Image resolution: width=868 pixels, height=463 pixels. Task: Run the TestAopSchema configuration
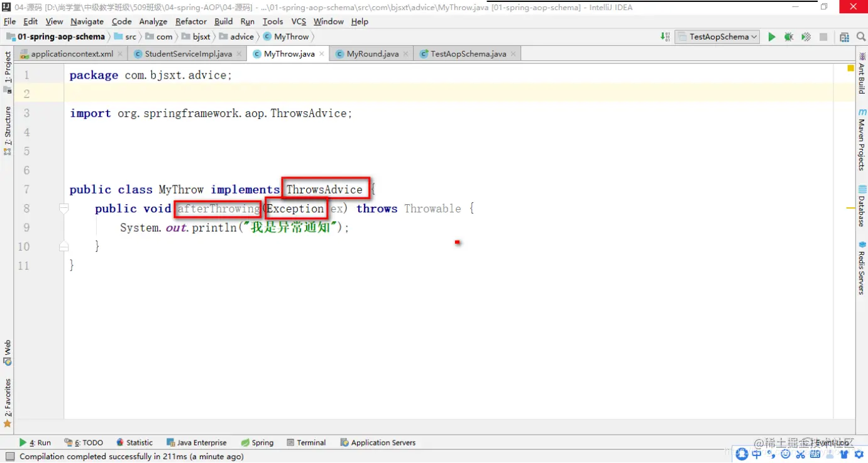[772, 37]
